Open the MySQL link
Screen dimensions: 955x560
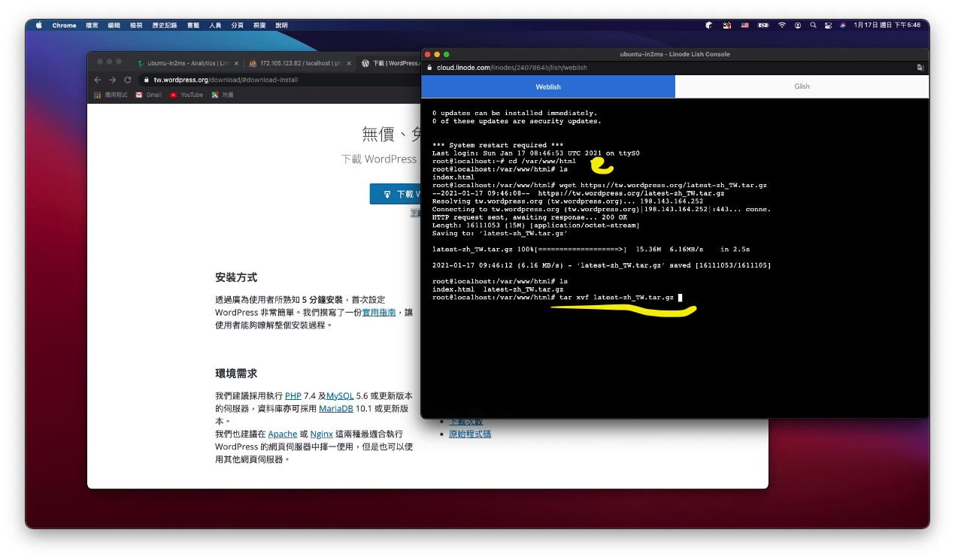pos(340,395)
